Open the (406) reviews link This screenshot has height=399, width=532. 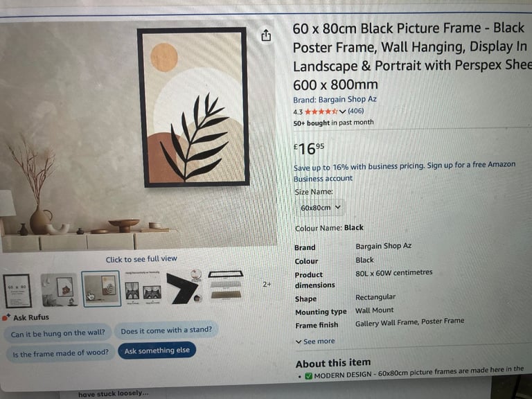pos(355,111)
